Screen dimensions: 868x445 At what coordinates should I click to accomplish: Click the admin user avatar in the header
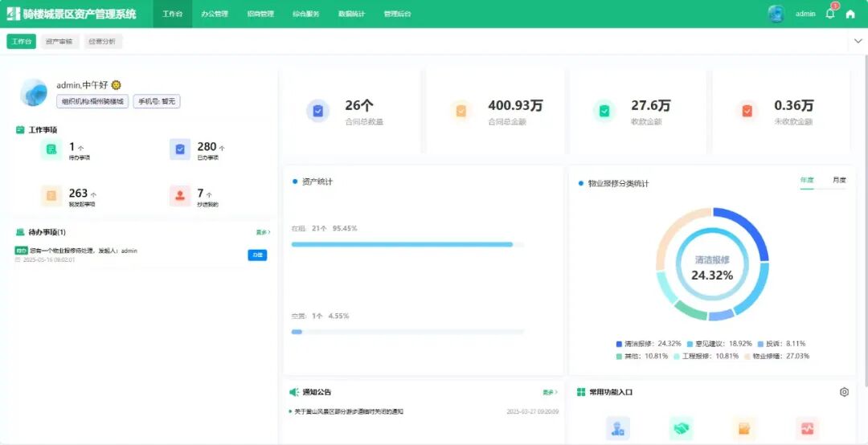click(776, 14)
